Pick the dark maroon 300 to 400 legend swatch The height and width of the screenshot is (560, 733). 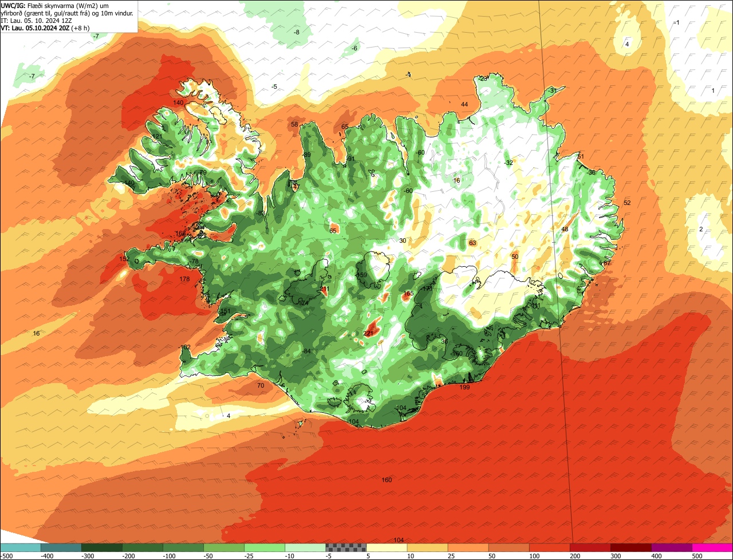coord(630,547)
